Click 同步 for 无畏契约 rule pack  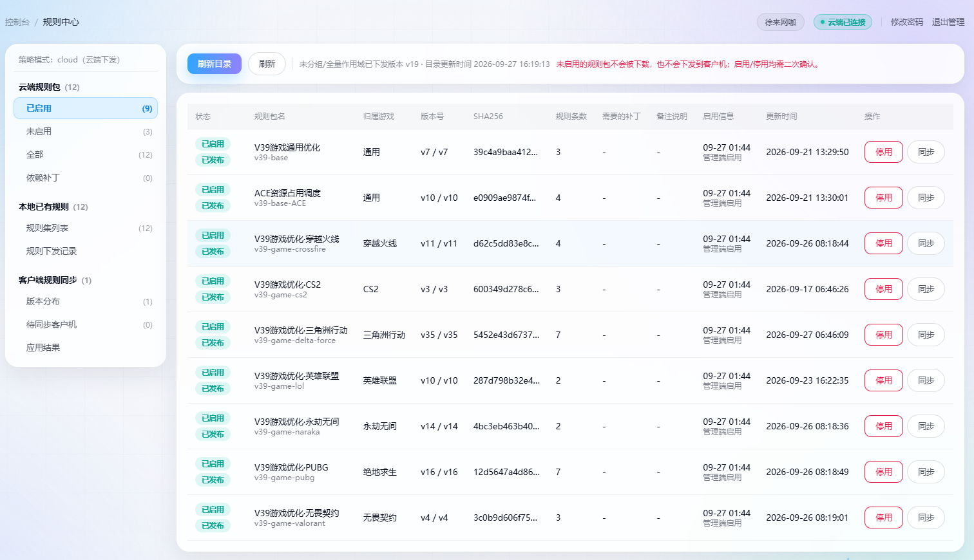click(926, 518)
